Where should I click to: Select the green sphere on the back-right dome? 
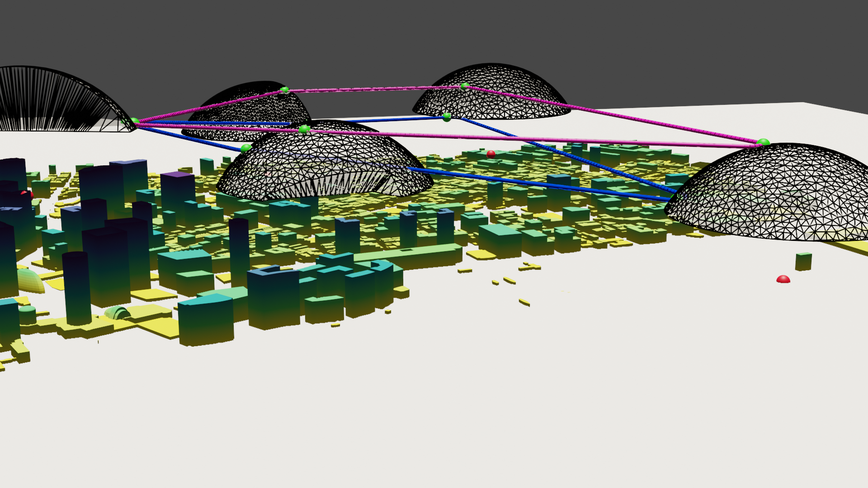click(x=464, y=85)
